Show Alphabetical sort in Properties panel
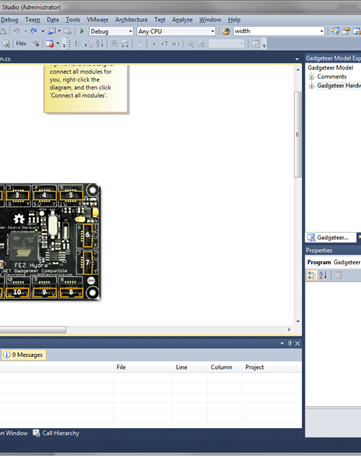 click(323, 275)
